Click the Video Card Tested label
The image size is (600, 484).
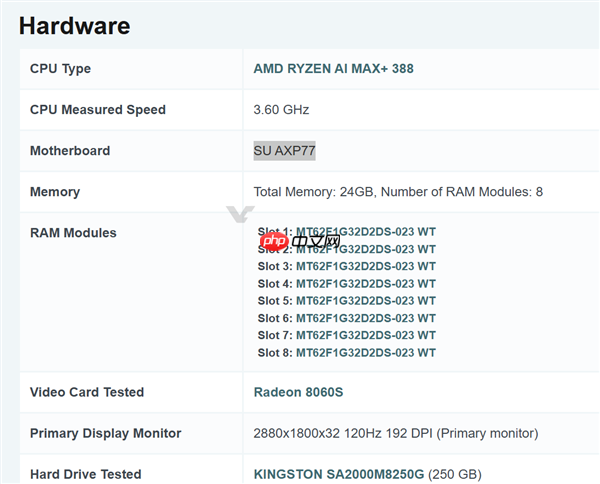point(87,392)
